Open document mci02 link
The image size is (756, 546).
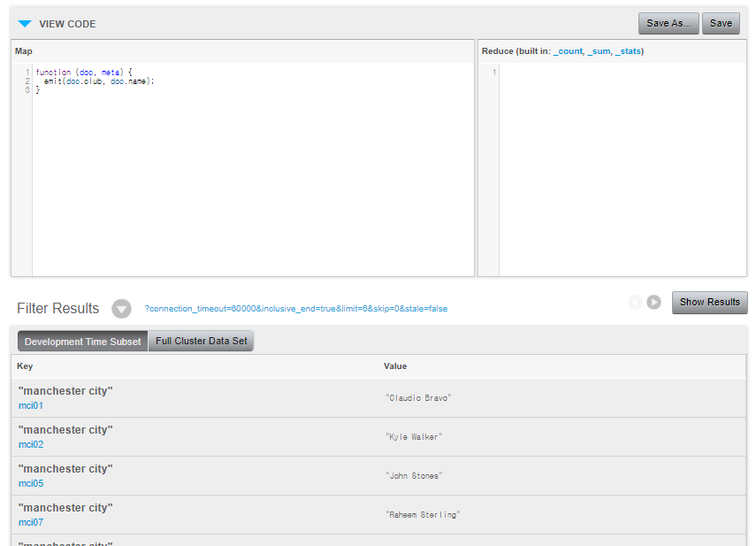[x=31, y=445]
